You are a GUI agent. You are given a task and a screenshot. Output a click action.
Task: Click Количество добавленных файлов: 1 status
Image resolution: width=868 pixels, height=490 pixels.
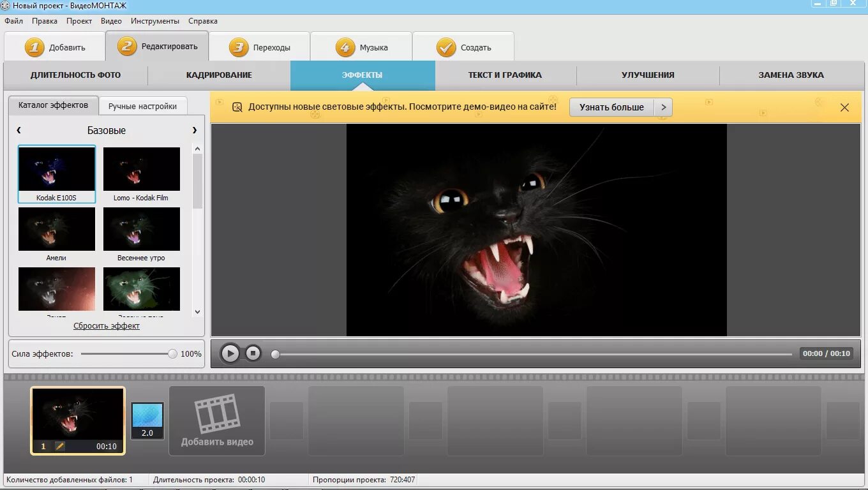pyautogui.click(x=70, y=480)
